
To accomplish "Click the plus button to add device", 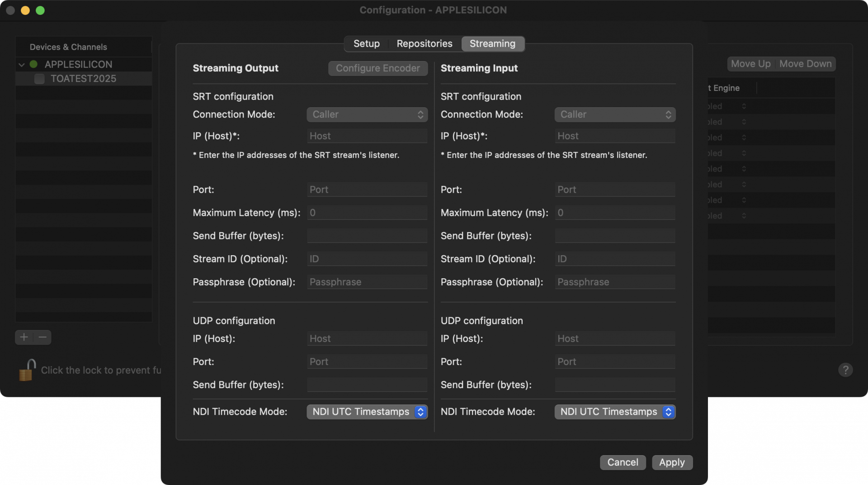I will click(24, 337).
